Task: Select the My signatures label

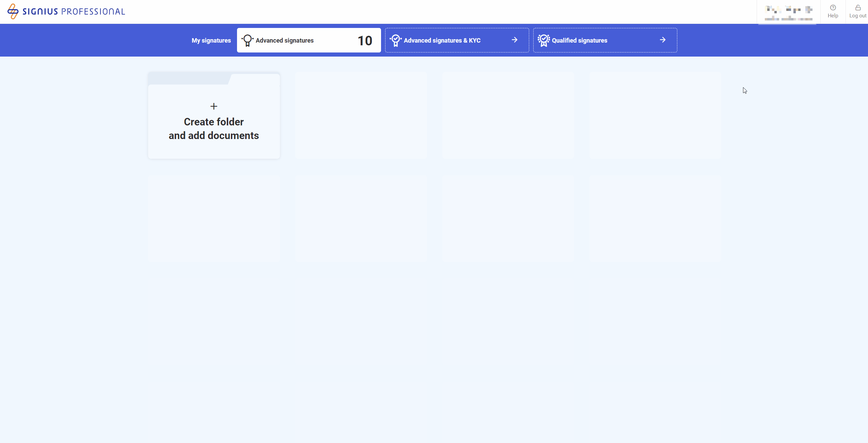Action: click(211, 41)
